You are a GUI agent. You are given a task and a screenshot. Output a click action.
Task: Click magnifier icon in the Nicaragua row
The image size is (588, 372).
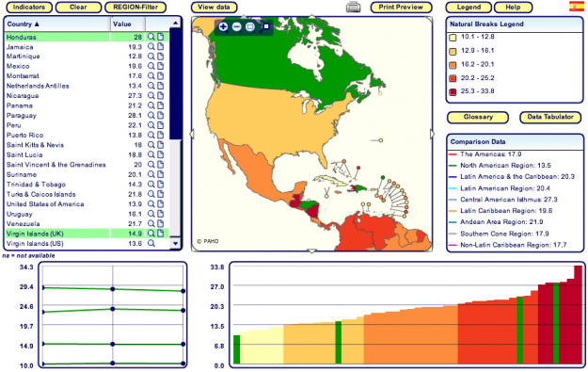pos(151,96)
